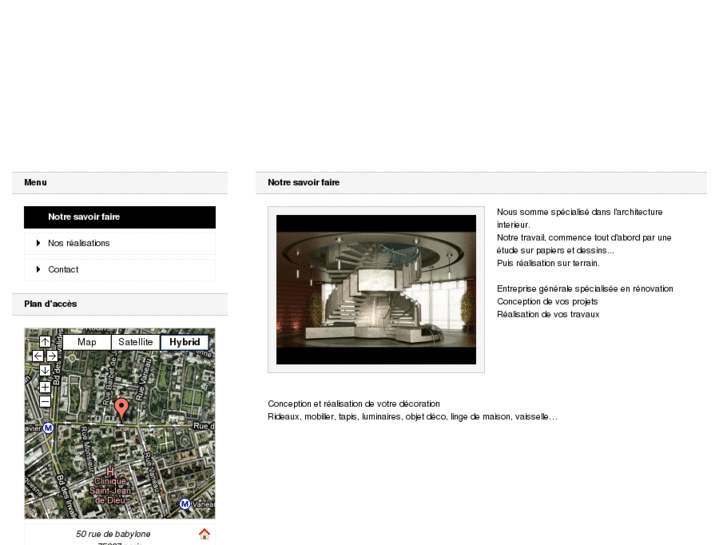Click 'Entreprise générale spécialisée en rénovation'
727x545 pixels.
585,289
